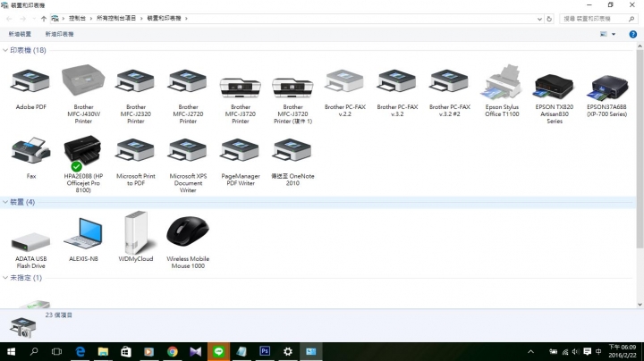644x361 pixels.
Task: Open Microsoft Edge from taskbar
Action: (80, 351)
